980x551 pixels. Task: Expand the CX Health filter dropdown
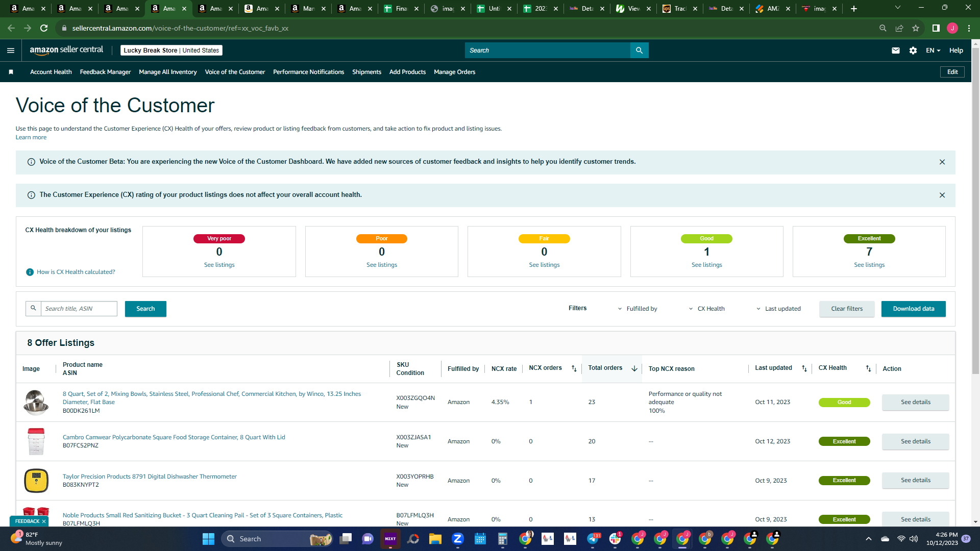coord(706,309)
